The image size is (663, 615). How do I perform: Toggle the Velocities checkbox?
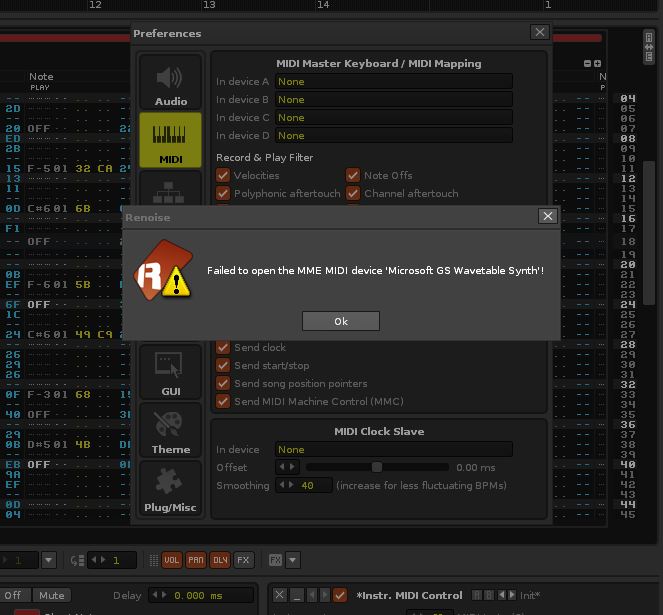[223, 175]
